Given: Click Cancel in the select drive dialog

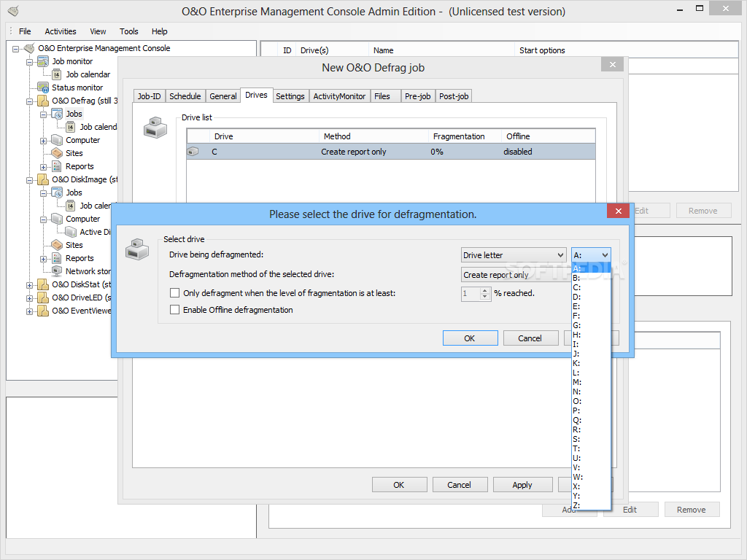Looking at the screenshot, I should coord(530,338).
